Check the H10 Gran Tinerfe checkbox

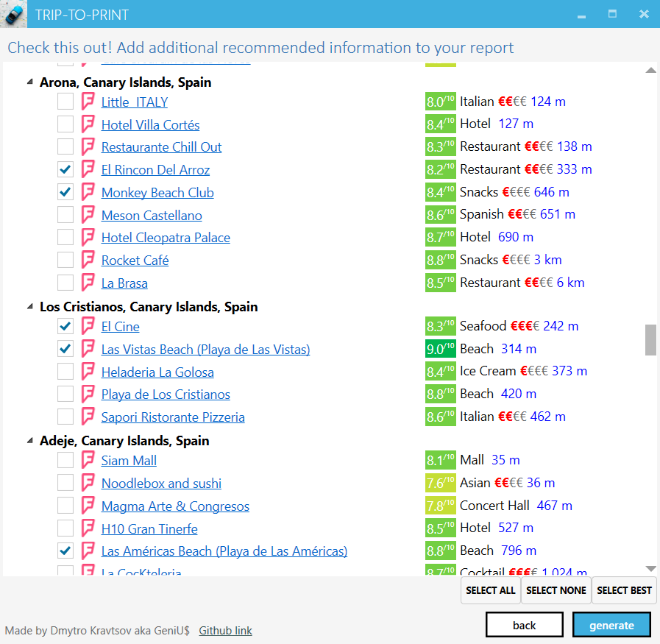coord(65,528)
